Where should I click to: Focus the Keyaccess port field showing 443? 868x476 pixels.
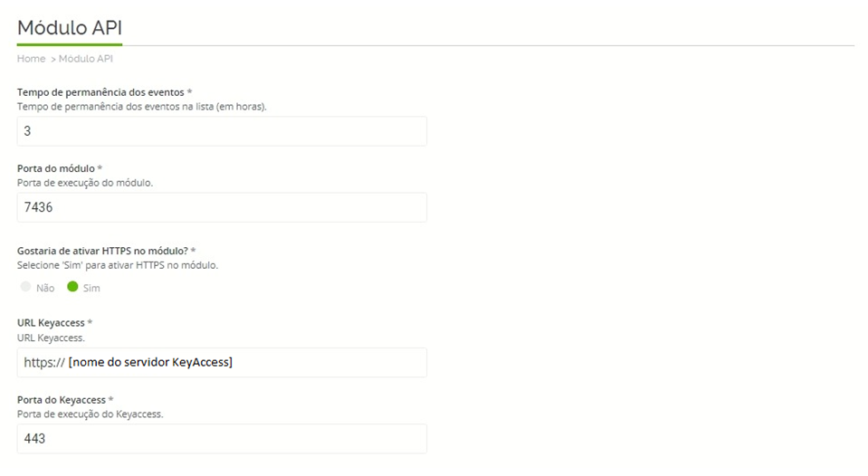click(x=222, y=439)
